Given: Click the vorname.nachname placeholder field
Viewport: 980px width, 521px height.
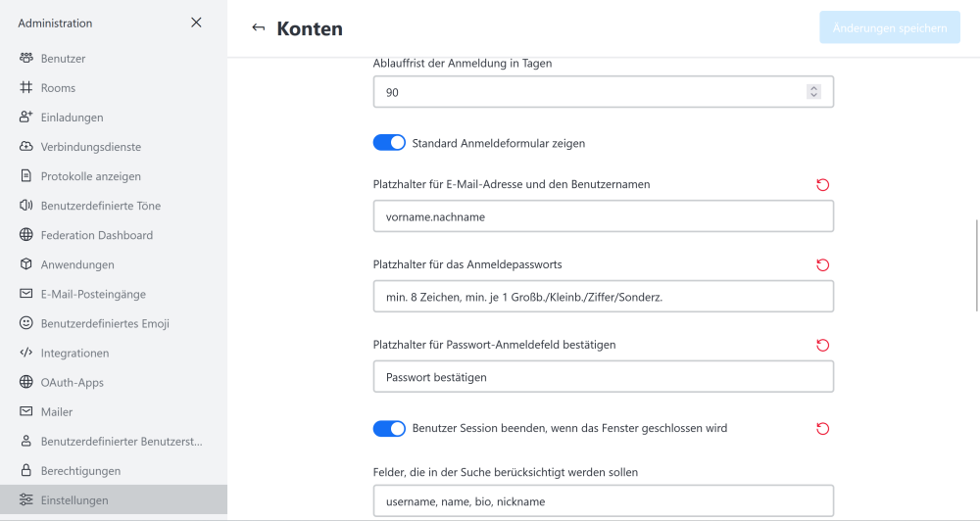Looking at the screenshot, I should pyautogui.click(x=603, y=216).
